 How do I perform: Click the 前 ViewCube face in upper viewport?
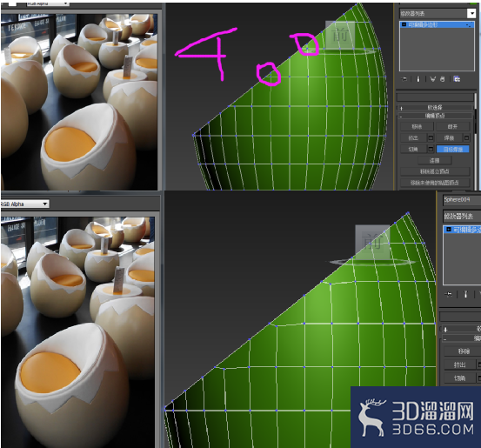[340, 35]
